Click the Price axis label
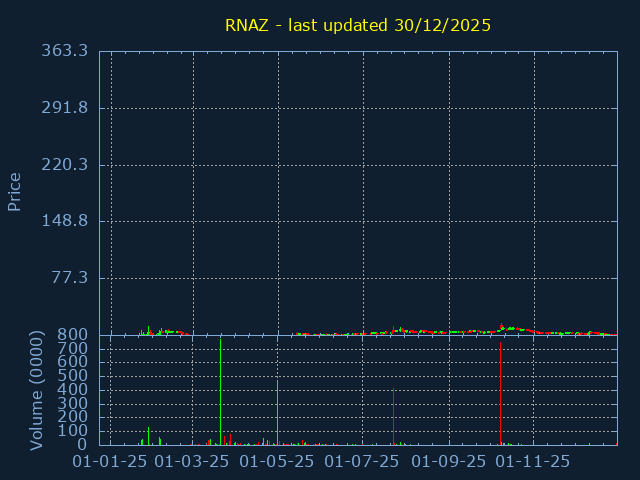640x480 pixels. [15, 191]
